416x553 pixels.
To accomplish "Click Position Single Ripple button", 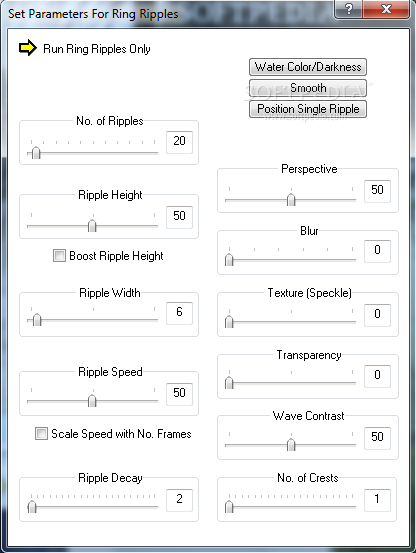I will [308, 109].
